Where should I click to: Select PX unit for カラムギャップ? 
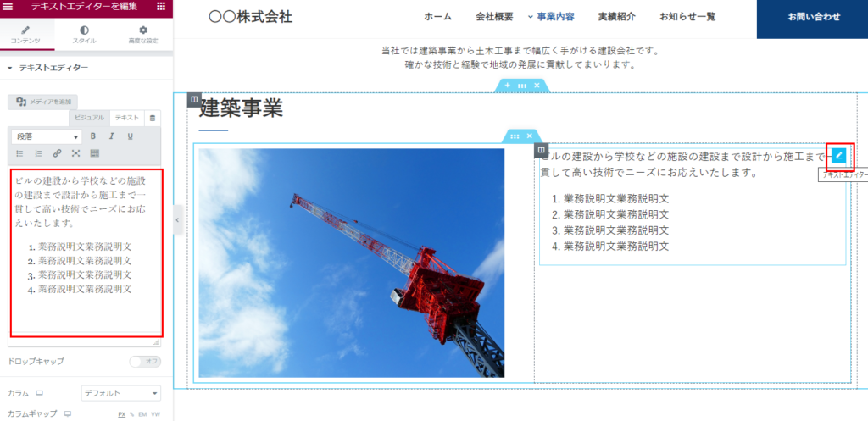coord(121,414)
